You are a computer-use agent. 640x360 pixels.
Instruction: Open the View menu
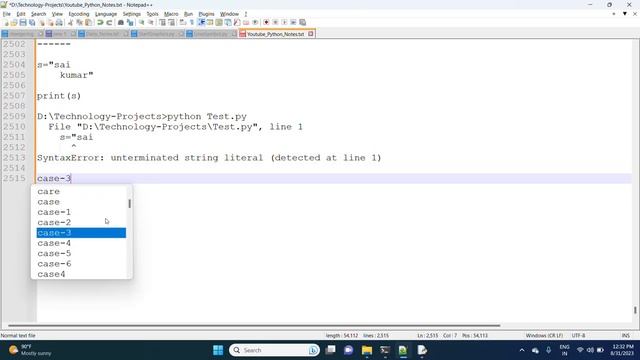point(57,14)
